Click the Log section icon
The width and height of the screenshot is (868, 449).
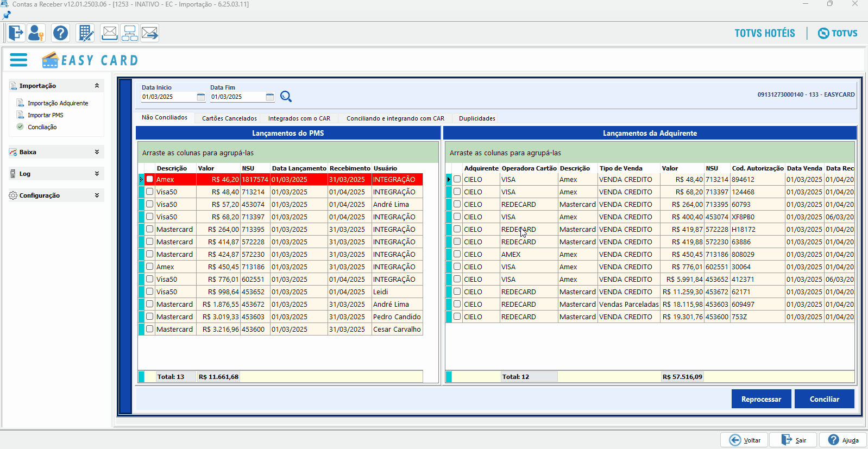pyautogui.click(x=13, y=174)
